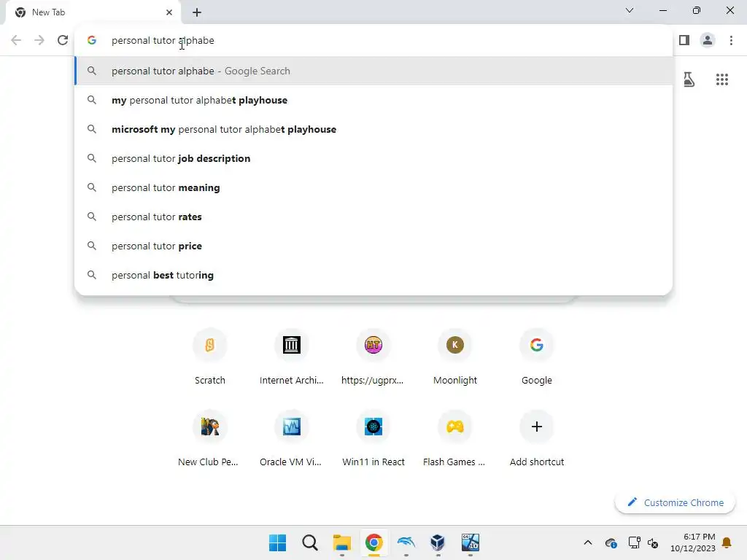Reload the page with refresh icon
Image resolution: width=747 pixels, height=560 pixels.
pos(63,40)
